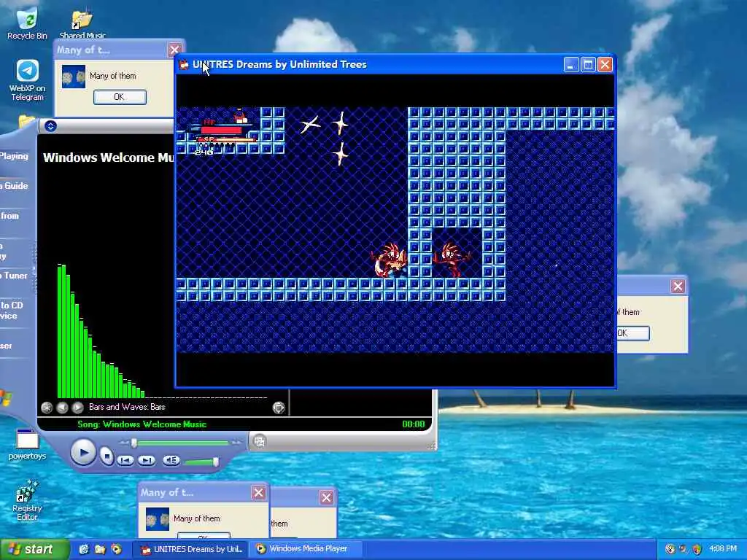747x560 pixels.
Task: Click the Media Player volume slider
Action: tap(201, 462)
